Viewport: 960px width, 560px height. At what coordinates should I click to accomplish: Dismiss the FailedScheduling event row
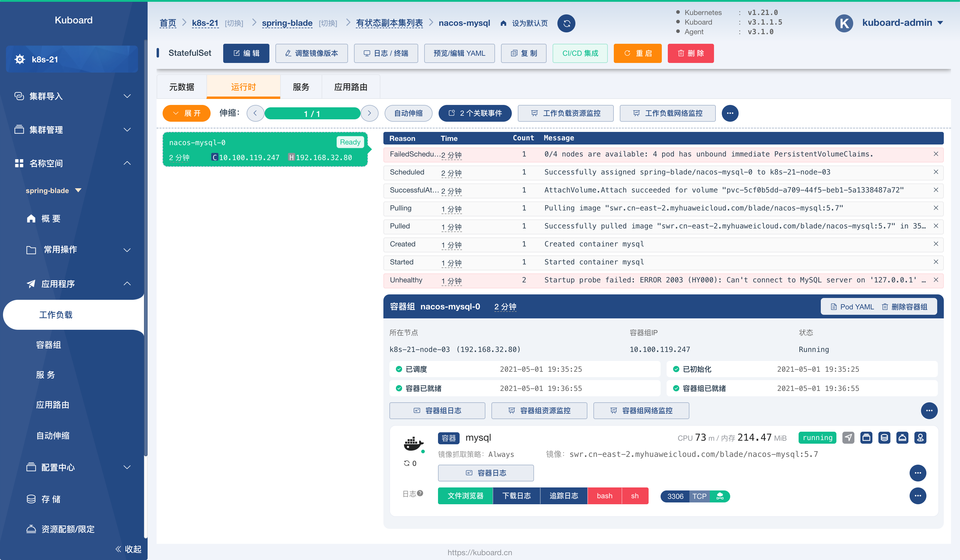point(936,154)
